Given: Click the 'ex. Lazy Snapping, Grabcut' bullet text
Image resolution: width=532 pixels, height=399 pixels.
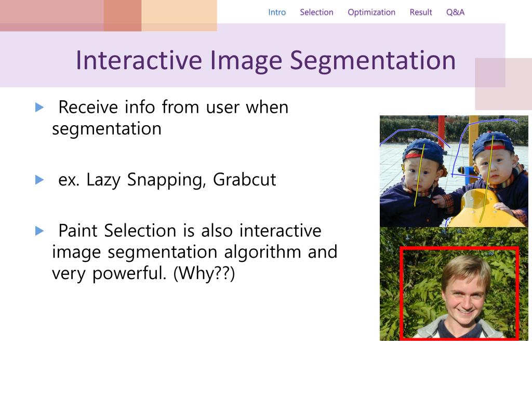Looking at the screenshot, I should coord(167,180).
